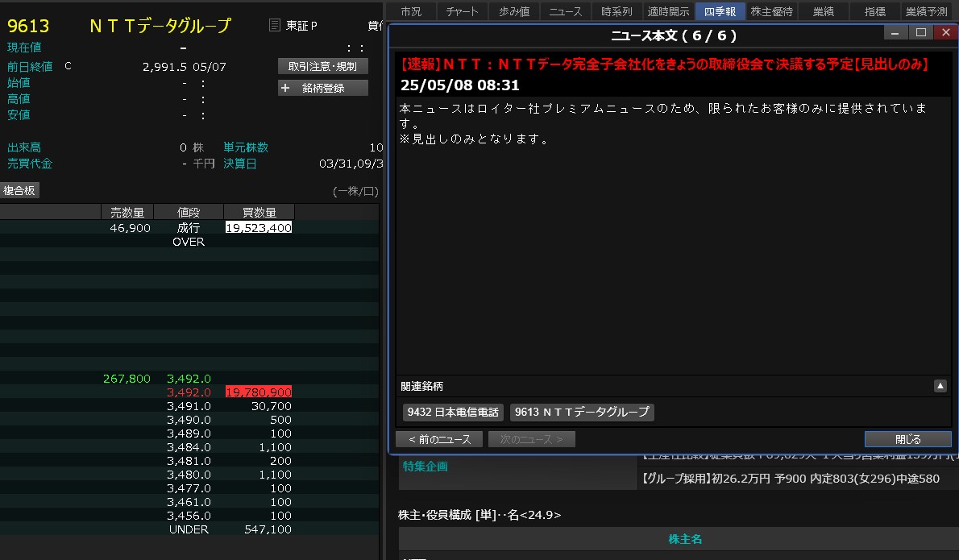Switch to the 適時開示 tab
Image resolution: width=959 pixels, height=560 pixels.
coord(668,11)
